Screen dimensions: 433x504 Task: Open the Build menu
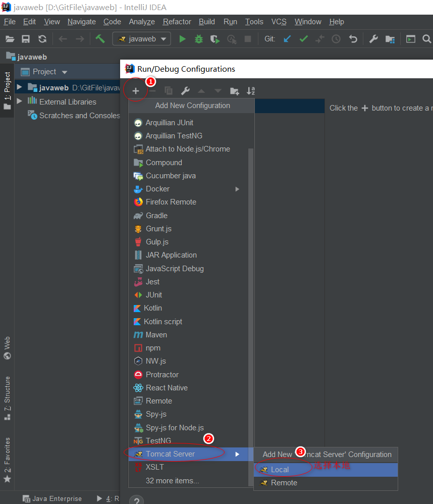206,22
